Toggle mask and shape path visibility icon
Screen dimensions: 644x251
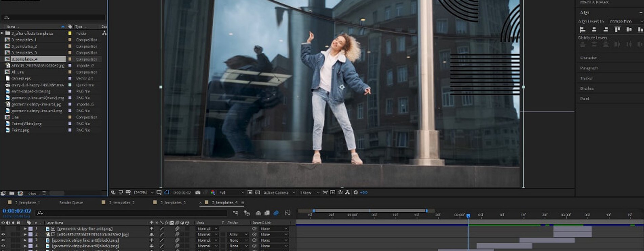pyautogui.click(x=167, y=192)
